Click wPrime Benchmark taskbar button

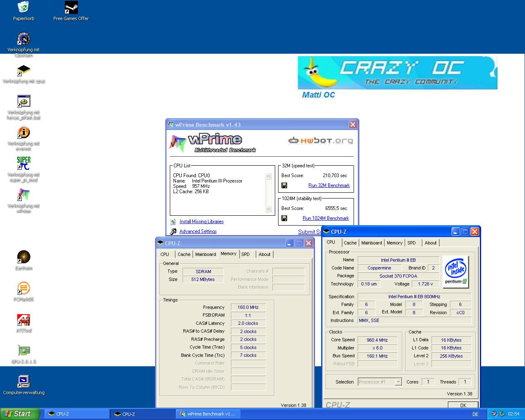point(208,414)
